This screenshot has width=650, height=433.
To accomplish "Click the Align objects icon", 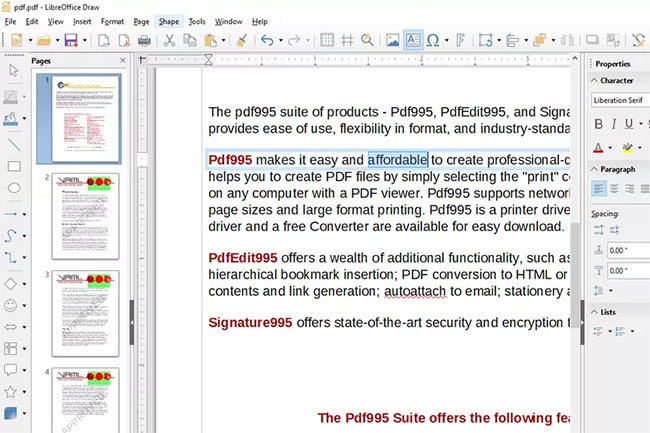I will [x=512, y=40].
